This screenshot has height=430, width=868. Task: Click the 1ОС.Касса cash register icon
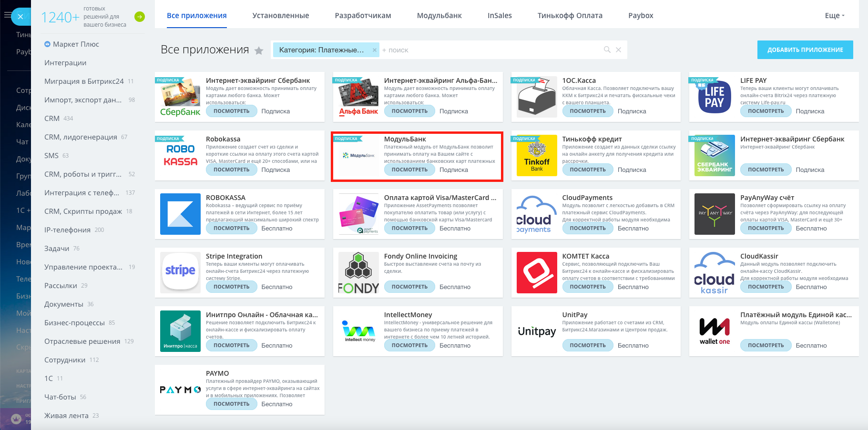tap(537, 97)
